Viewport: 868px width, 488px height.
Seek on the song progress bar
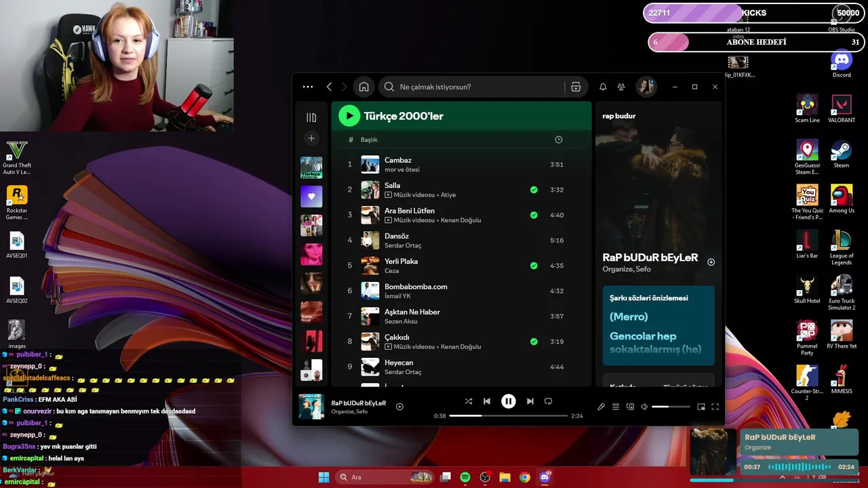[x=509, y=415]
